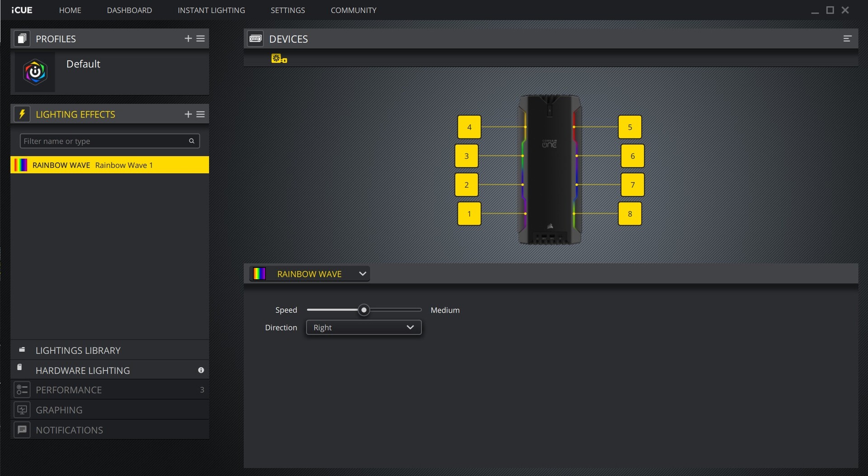Select lighting zone 3

click(467, 156)
